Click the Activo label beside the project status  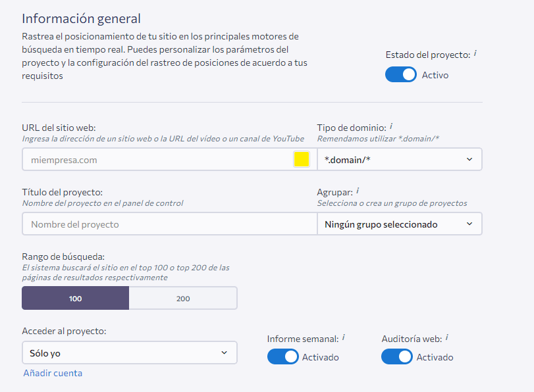tap(435, 75)
